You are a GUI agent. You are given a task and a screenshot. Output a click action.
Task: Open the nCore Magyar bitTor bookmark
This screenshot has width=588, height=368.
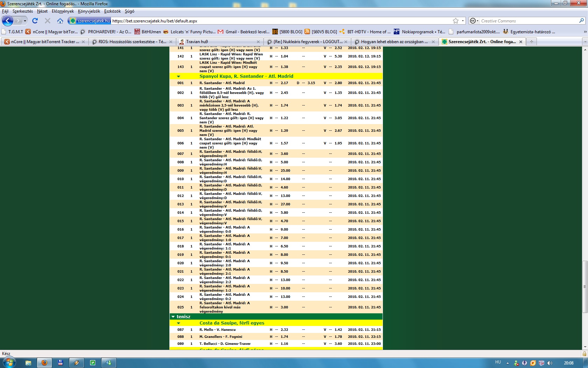tap(51, 32)
